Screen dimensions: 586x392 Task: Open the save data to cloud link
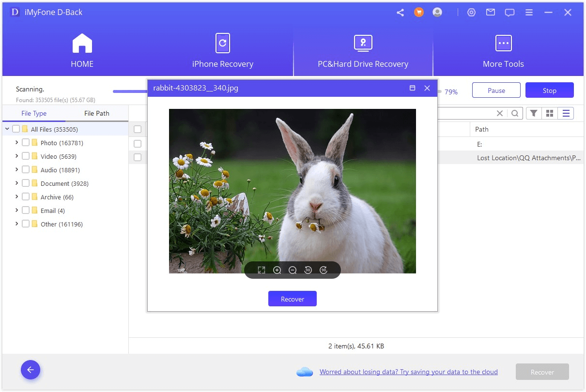(408, 372)
